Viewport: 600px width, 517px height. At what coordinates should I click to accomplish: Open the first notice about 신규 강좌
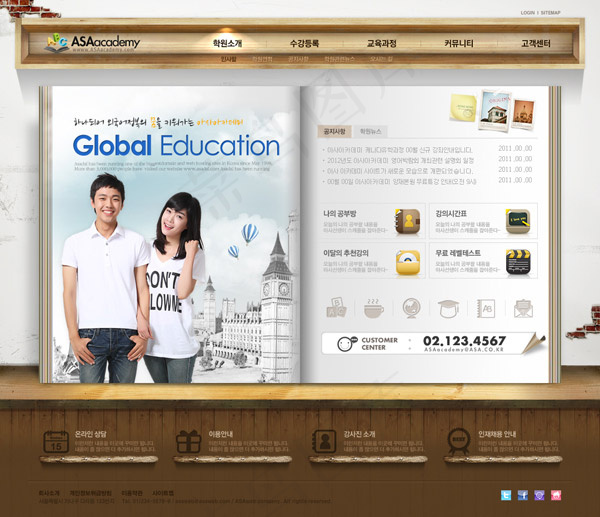click(x=399, y=150)
